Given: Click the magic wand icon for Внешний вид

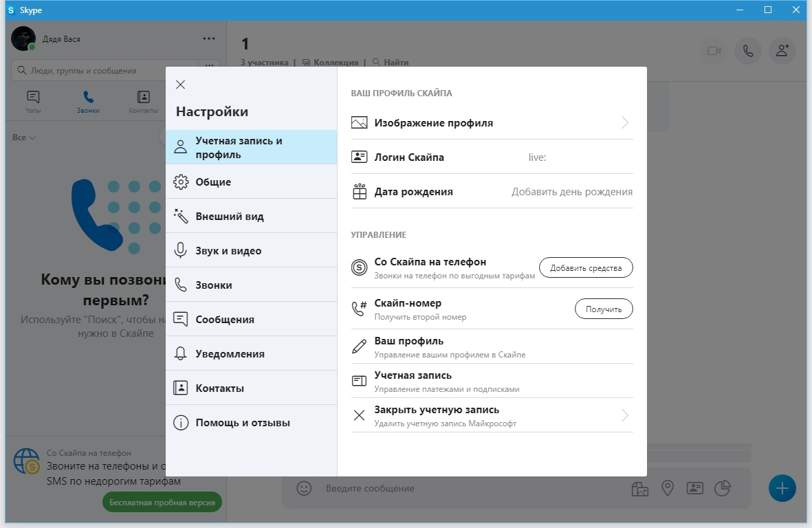Looking at the screenshot, I should coord(180,216).
